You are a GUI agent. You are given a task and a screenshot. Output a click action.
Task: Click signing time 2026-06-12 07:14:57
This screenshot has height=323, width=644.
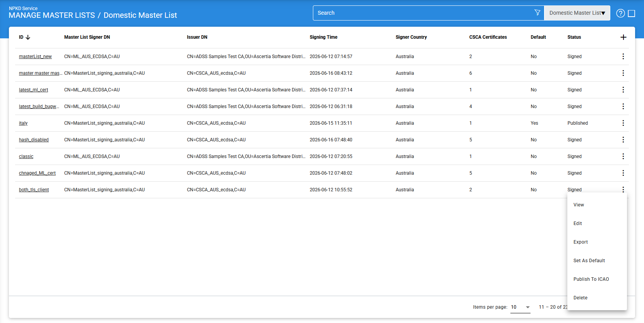coord(331,57)
